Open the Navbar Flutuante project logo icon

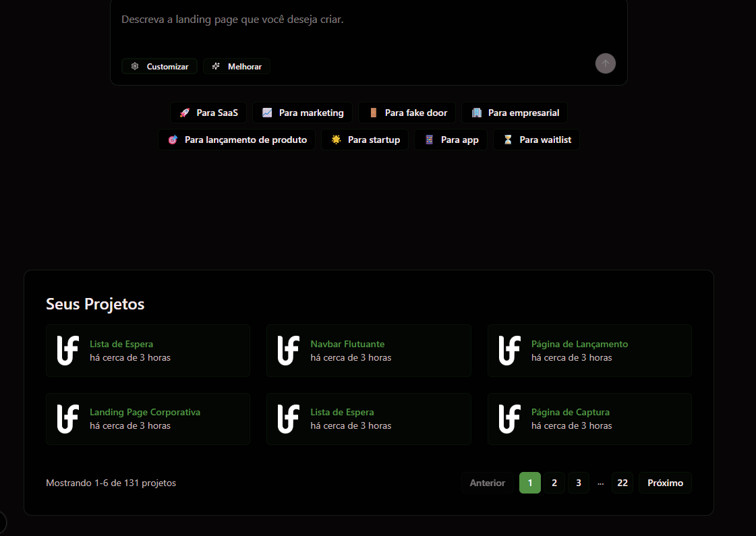pos(289,351)
